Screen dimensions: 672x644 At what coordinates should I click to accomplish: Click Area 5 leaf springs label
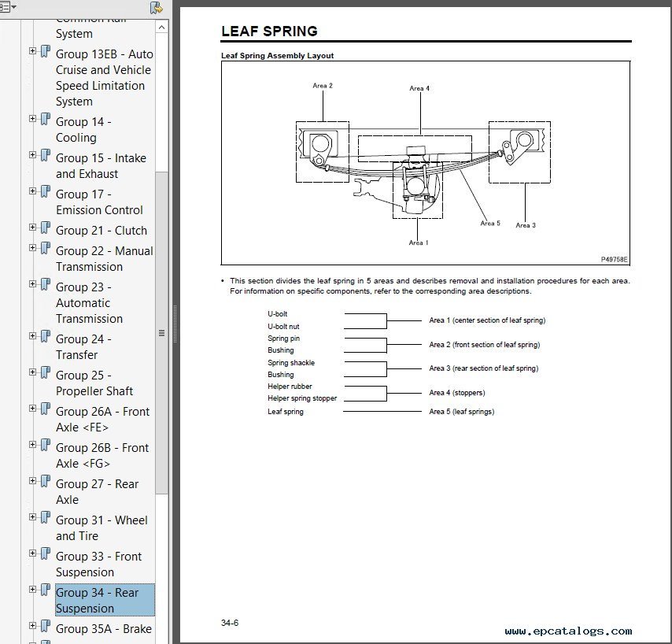pos(462,412)
